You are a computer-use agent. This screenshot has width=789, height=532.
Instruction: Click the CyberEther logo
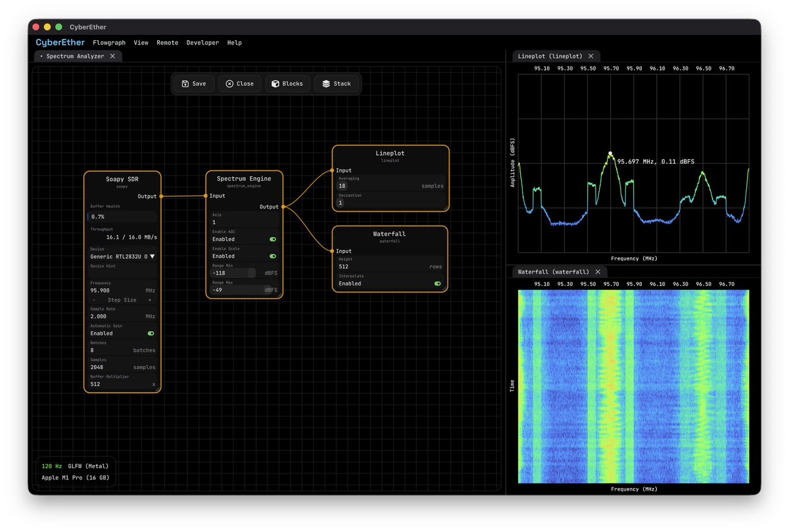click(60, 43)
